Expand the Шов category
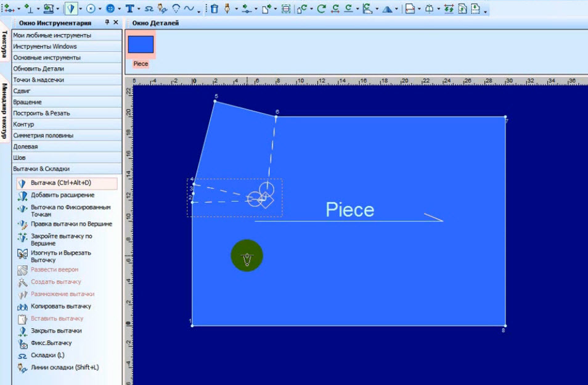This screenshot has height=385, width=588. pyautogui.click(x=67, y=157)
